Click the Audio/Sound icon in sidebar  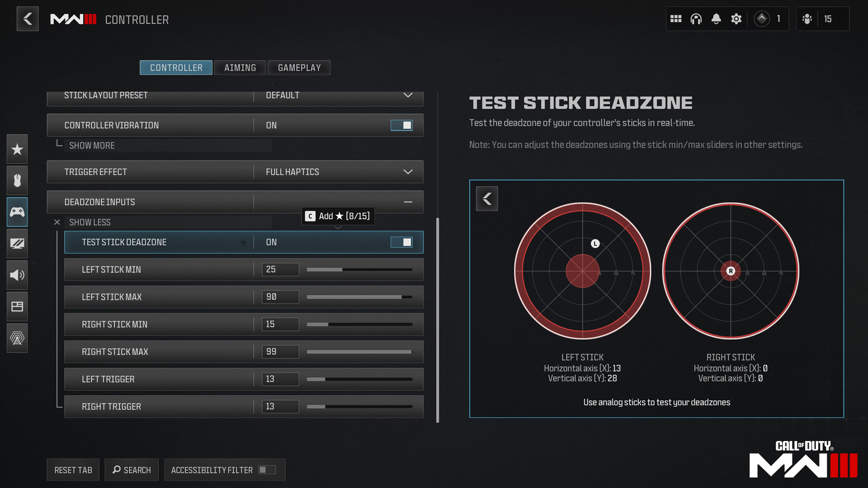pos(17,275)
